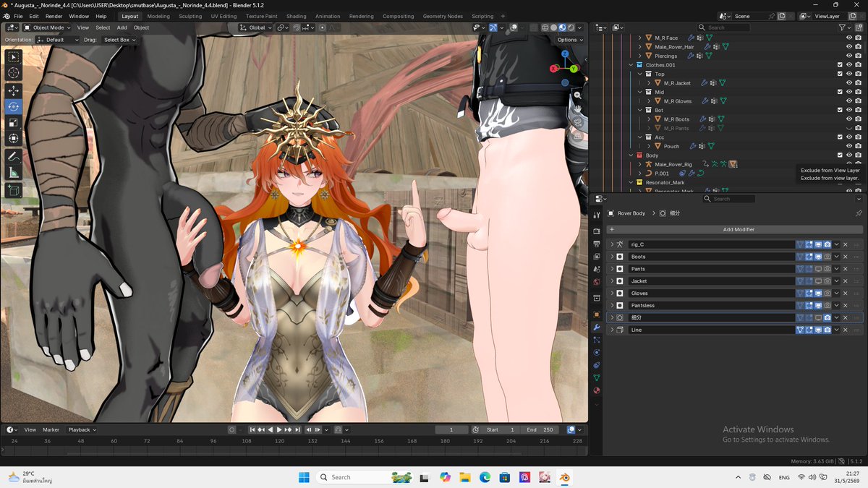
Task: Open the View Layer properties tab
Action: [x=597, y=256]
